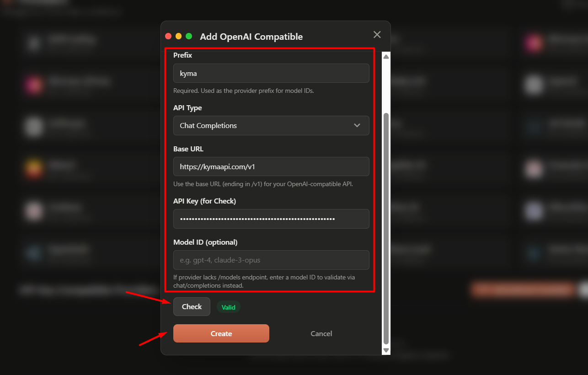
Task: Click the green Valid status badge
Action: pos(228,307)
